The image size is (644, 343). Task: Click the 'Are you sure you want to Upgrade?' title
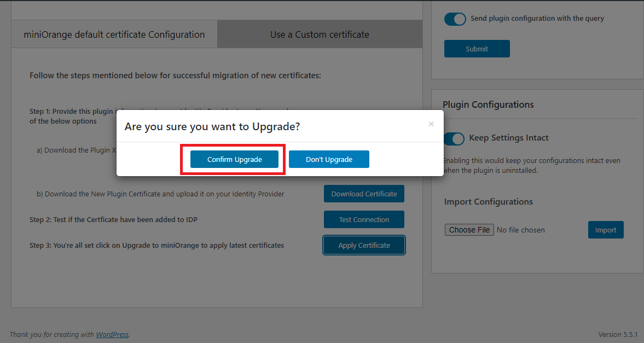[212, 126]
